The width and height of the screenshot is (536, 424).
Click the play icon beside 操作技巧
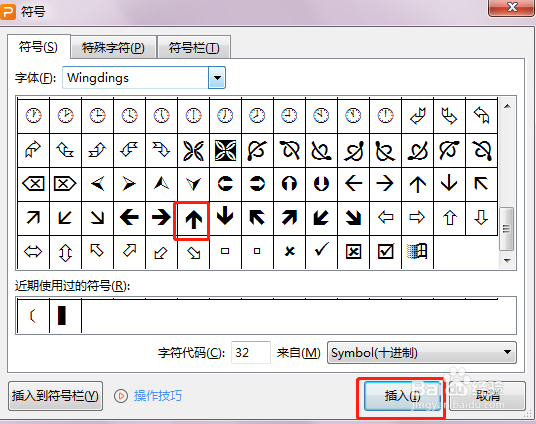(121, 396)
